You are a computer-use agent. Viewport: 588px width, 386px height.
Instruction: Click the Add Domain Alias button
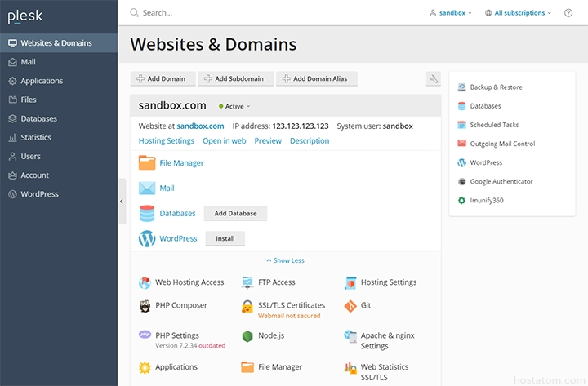click(317, 78)
